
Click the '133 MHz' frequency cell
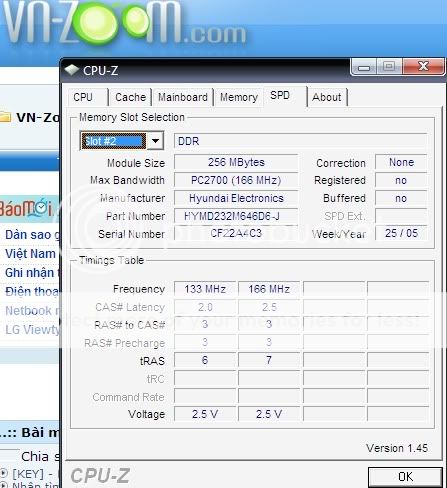[205, 289]
